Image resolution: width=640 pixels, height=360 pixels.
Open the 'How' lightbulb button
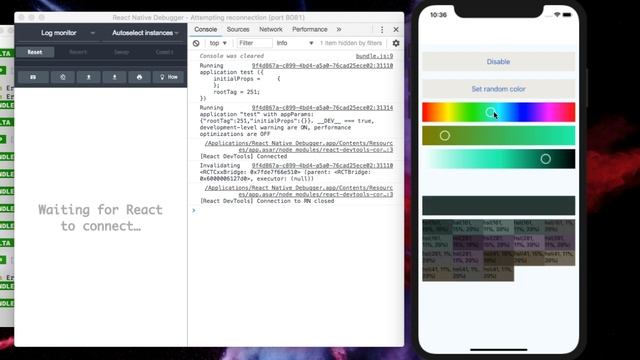(x=169, y=77)
